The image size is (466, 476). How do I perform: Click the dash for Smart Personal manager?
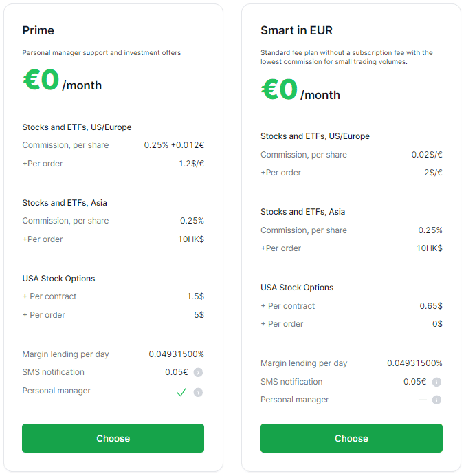422,400
